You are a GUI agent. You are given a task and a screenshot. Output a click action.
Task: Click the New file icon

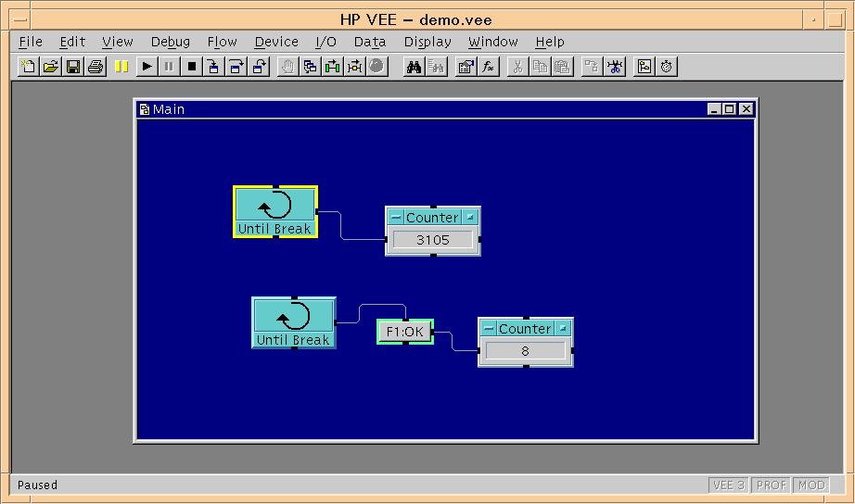click(29, 67)
